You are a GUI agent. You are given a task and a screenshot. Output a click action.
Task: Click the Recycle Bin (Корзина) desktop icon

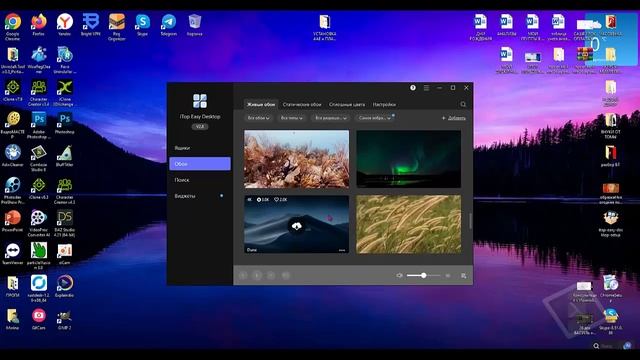[195, 25]
